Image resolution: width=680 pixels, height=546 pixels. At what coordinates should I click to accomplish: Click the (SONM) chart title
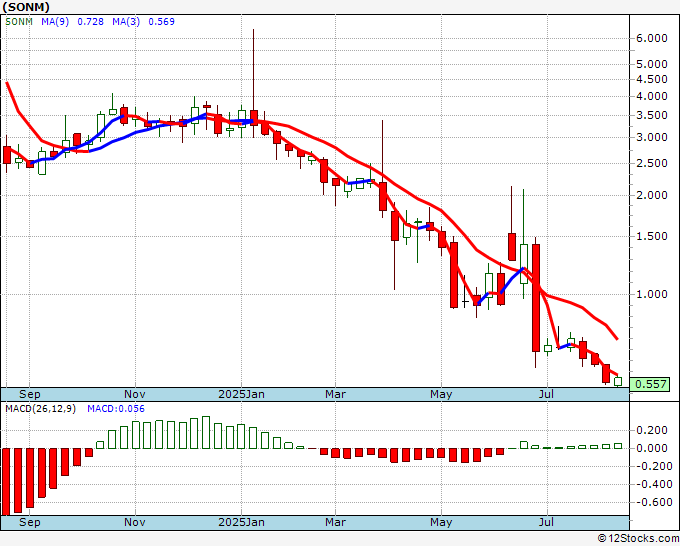pos(26,7)
